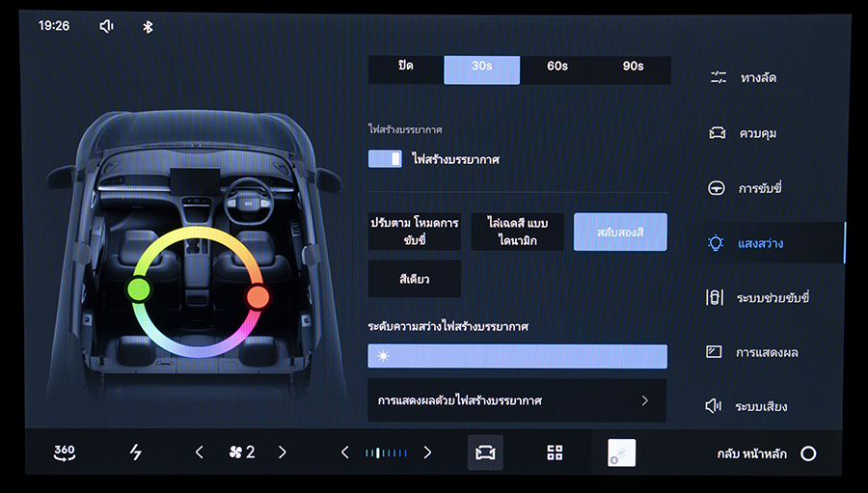
Task: Open the car overview icon in bottom bar
Action: (x=485, y=452)
